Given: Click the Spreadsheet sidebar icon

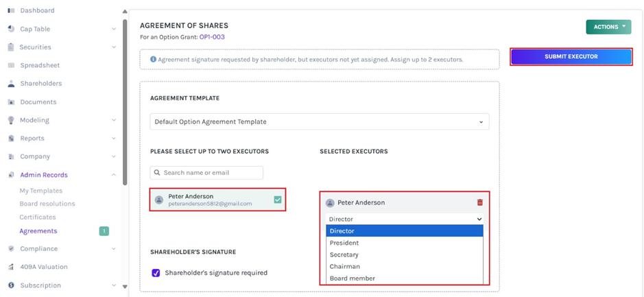Looking at the screenshot, I should (x=11, y=65).
